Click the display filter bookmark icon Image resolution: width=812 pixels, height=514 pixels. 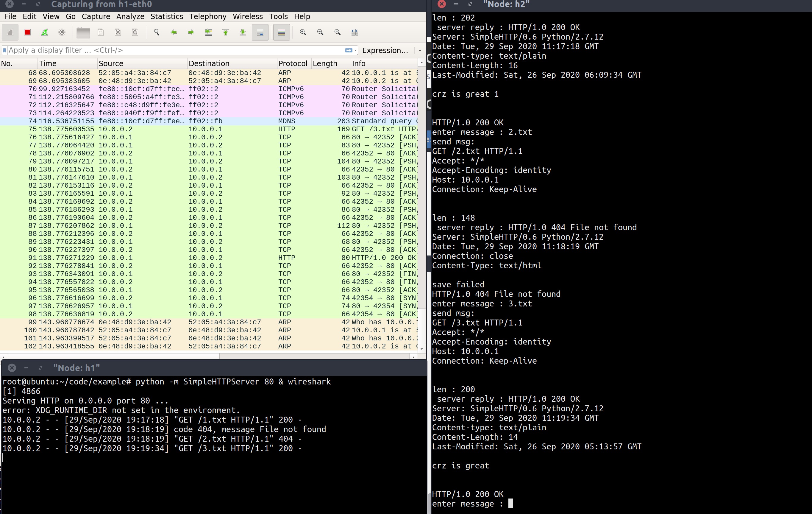pos(4,50)
